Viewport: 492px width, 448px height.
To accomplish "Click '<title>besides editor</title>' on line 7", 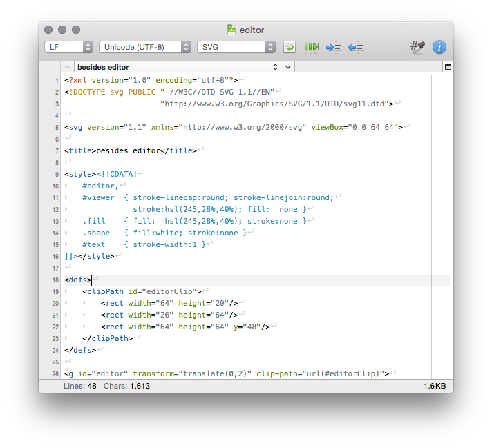I will click(x=130, y=150).
